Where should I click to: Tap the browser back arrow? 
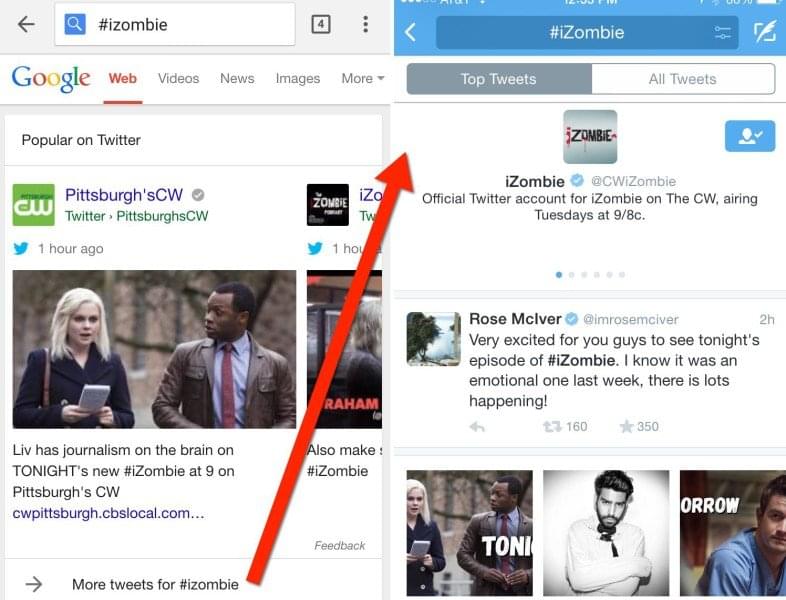26,24
